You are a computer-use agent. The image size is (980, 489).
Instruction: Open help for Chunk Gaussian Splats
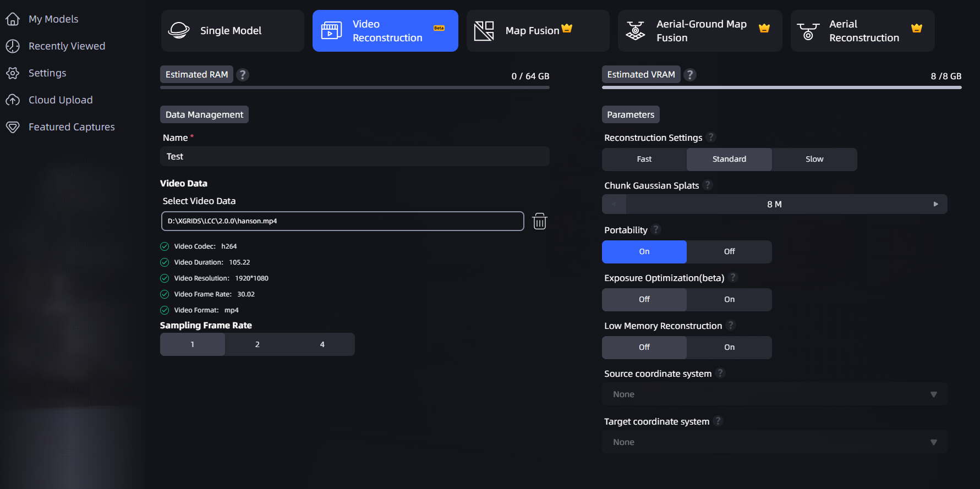(708, 185)
